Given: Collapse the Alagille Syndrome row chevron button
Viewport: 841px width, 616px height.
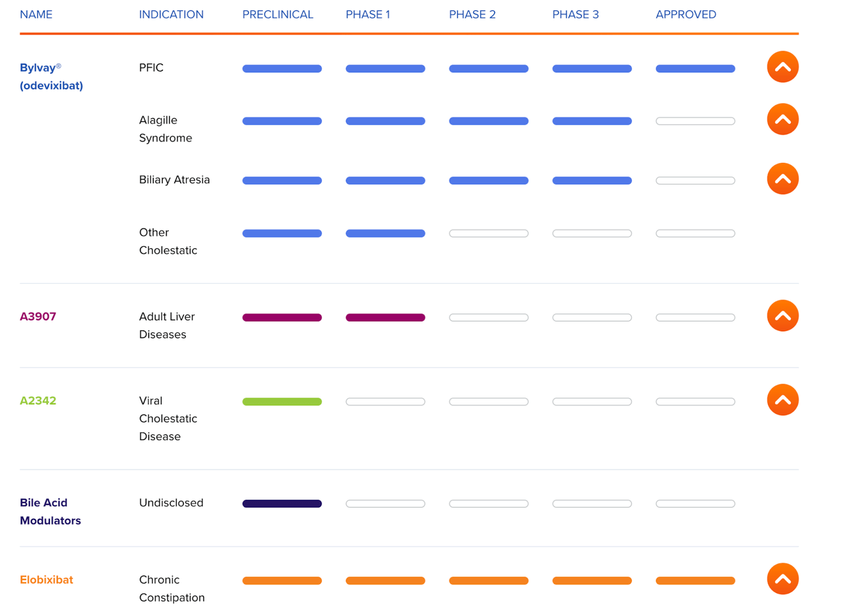Looking at the screenshot, I should [x=783, y=119].
